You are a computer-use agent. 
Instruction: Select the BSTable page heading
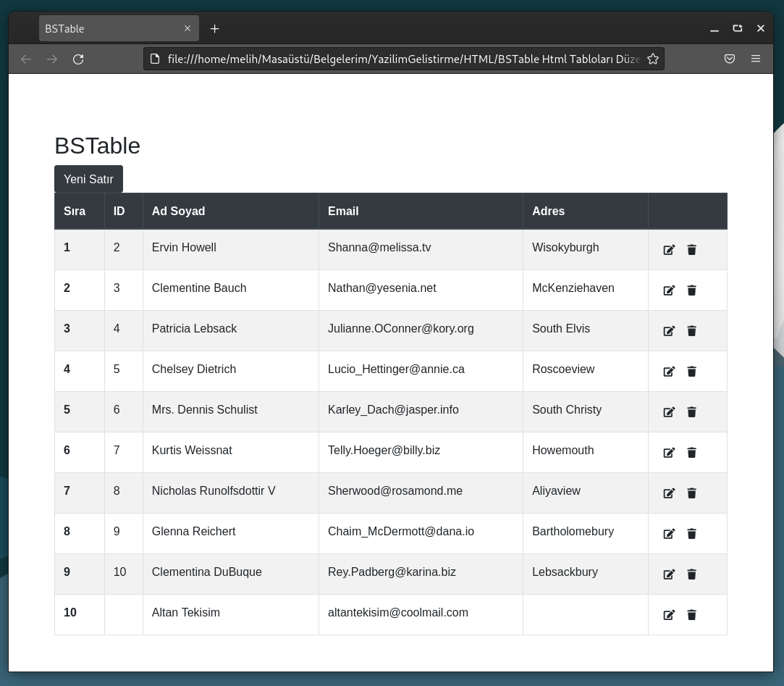point(98,146)
